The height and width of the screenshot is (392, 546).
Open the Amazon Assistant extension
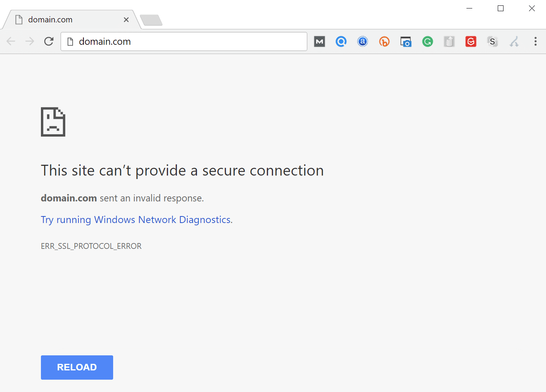point(363,41)
